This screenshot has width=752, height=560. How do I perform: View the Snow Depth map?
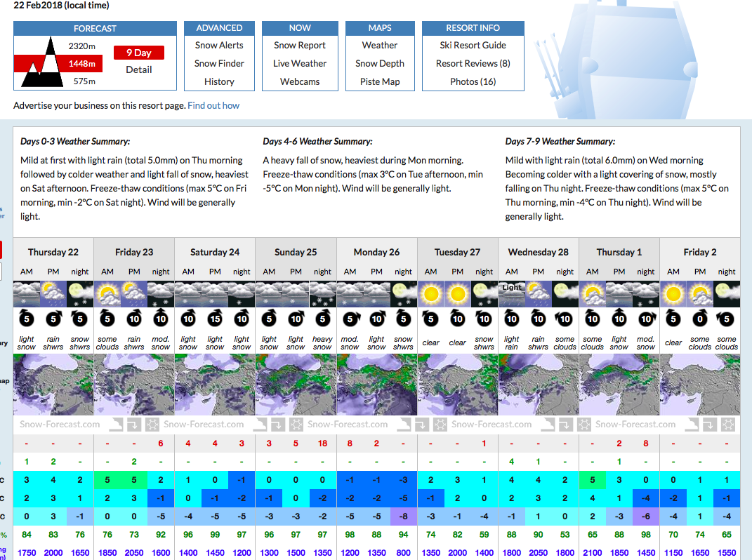click(380, 63)
